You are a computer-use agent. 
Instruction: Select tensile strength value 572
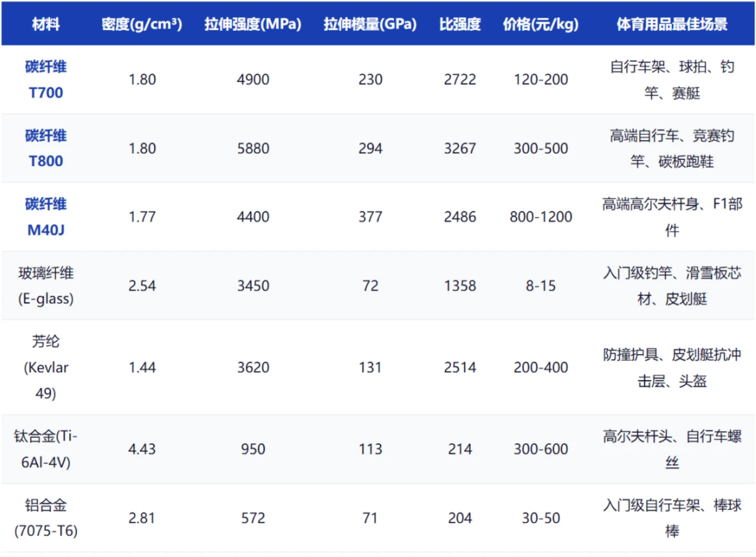click(253, 518)
